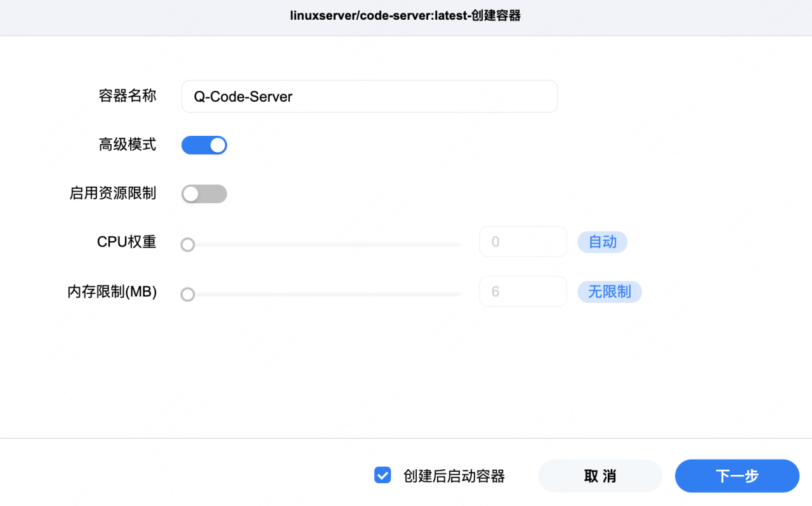Click the CPU权重 slider handle
The height and width of the screenshot is (506, 812).
coord(188,244)
